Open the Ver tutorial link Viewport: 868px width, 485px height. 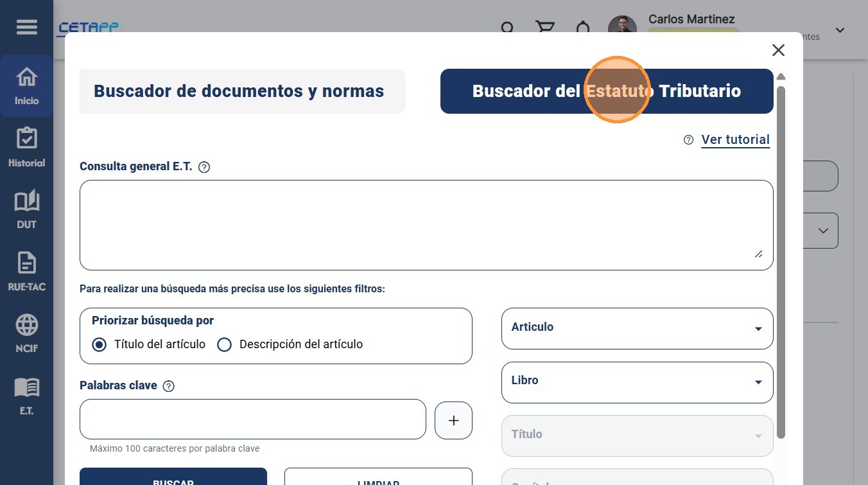coord(735,139)
